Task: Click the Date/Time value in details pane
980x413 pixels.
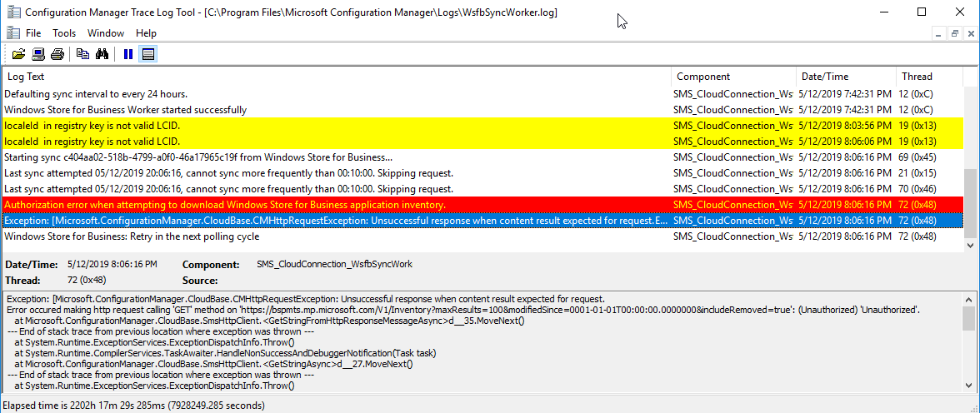Action: (112, 264)
